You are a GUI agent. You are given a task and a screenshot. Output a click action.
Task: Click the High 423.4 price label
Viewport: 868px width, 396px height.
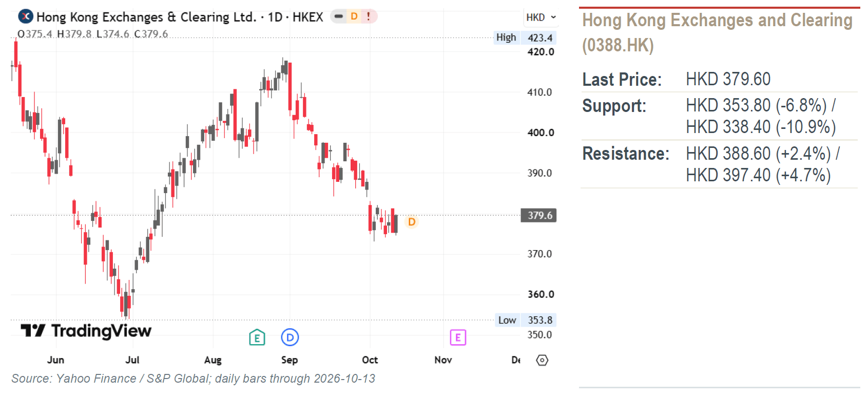point(525,37)
